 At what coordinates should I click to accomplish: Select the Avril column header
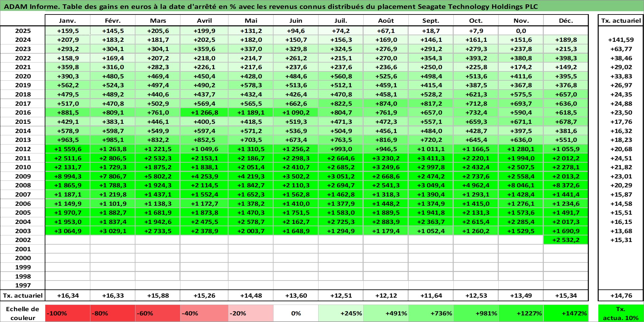coord(204,20)
